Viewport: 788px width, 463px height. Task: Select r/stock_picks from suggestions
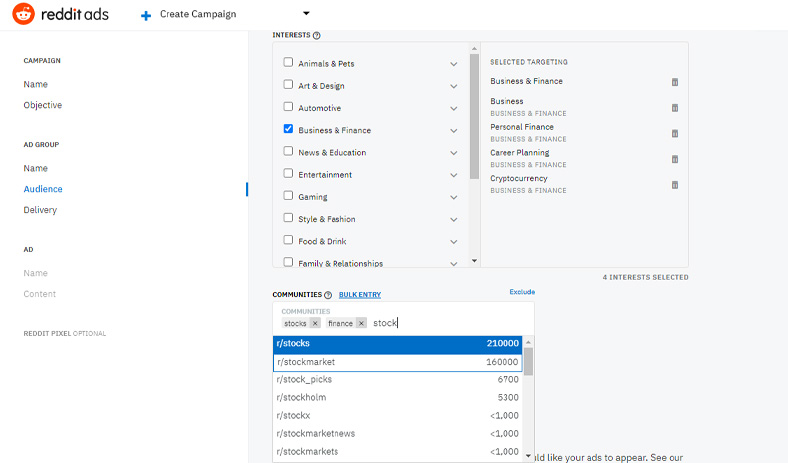[x=398, y=380]
